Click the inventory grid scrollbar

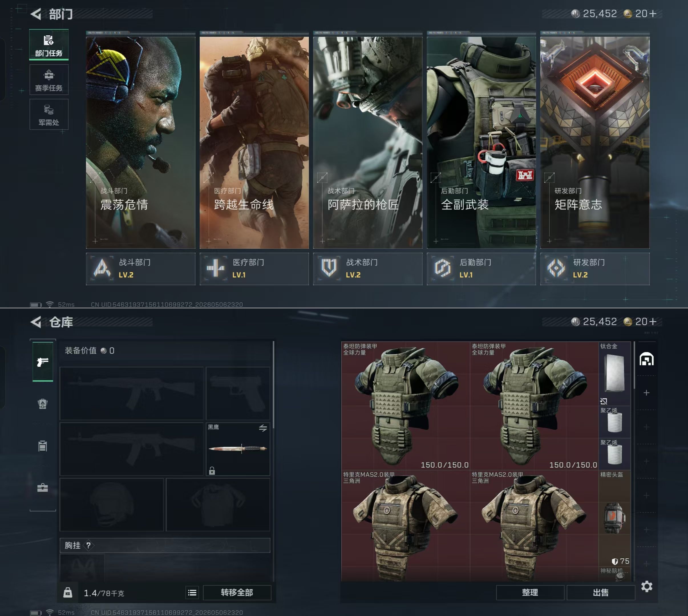click(634, 366)
